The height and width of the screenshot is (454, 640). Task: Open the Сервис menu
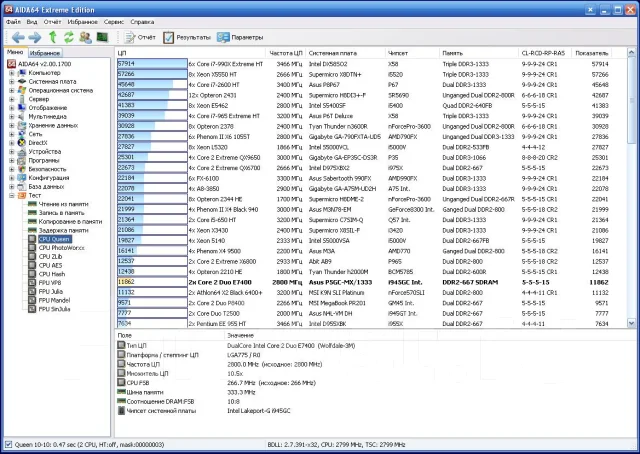(114, 22)
